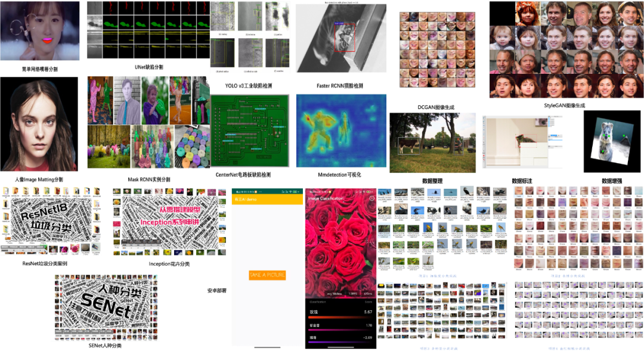Tap the info icon beside Image Classification
Viewport: 644px width, 352px height.
tap(371, 198)
